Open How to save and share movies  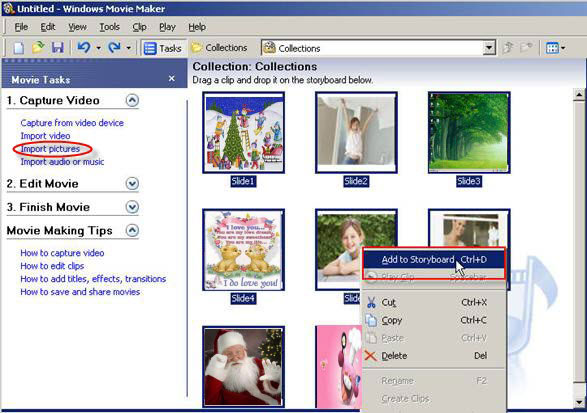(x=80, y=292)
